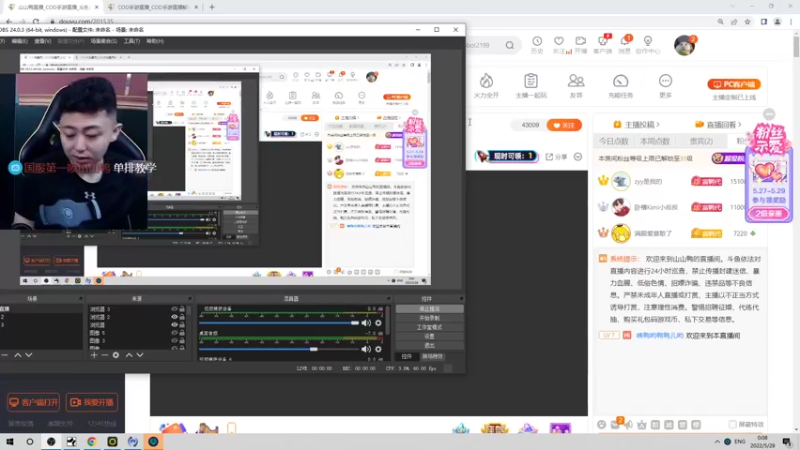Viewport: 800px width, 450px height.
Task: Pop out the Audio Mixer dock panel
Action: coord(388,298)
